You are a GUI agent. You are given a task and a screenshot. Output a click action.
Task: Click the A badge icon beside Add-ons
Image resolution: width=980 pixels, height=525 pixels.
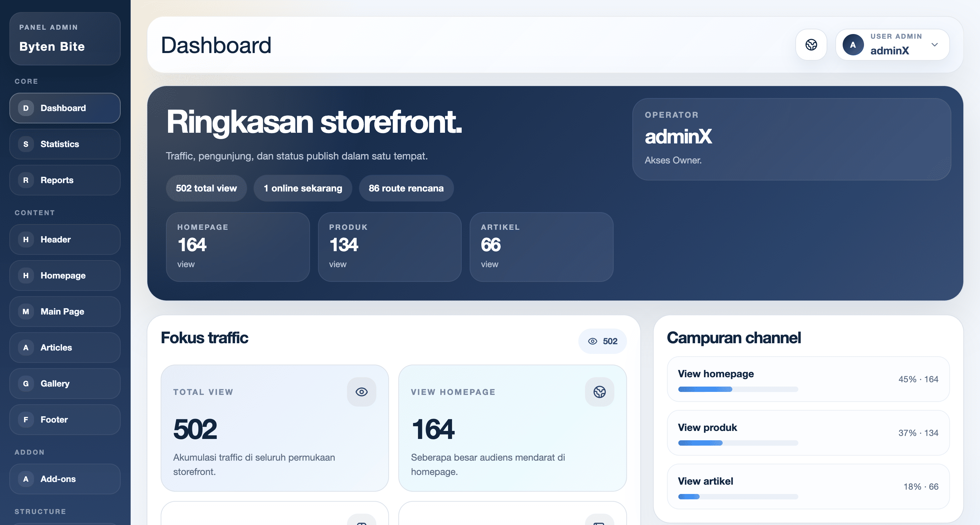coord(26,479)
